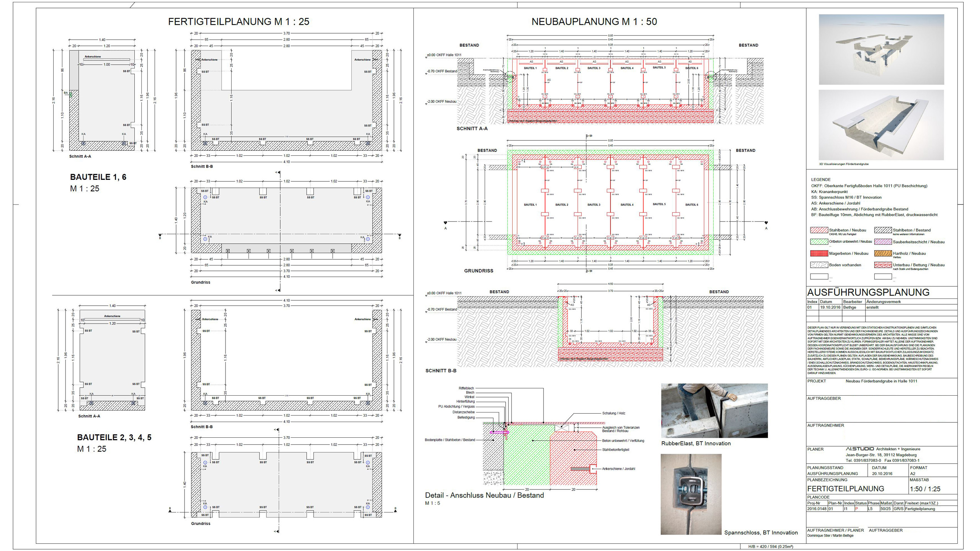Click the Sauberkeitsschicht / Neubau pink swatch
This screenshot has width=980, height=551.
pos(883,242)
